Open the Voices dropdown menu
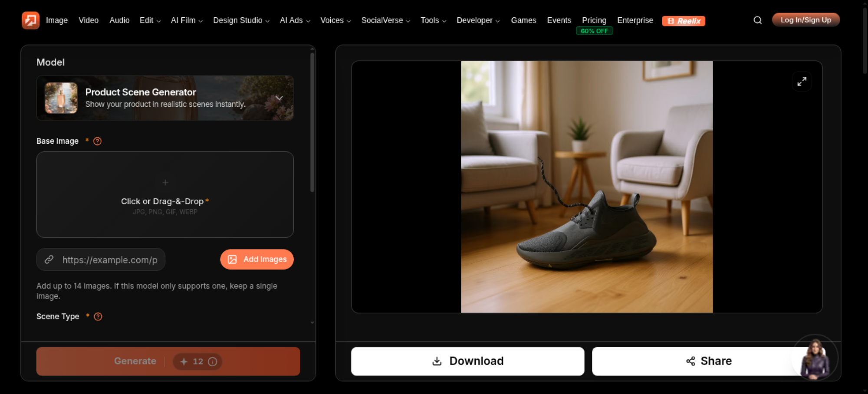Viewport: 868px width, 394px height. [x=335, y=20]
